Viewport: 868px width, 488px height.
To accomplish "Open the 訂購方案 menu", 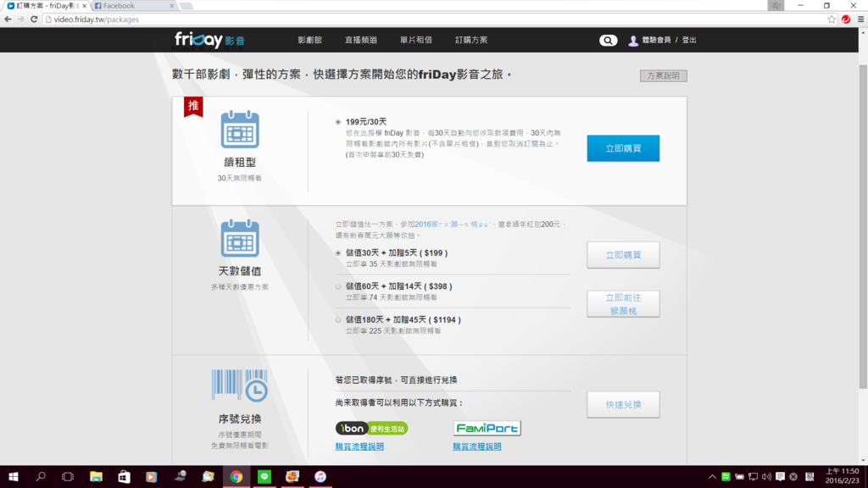I will [x=471, y=40].
